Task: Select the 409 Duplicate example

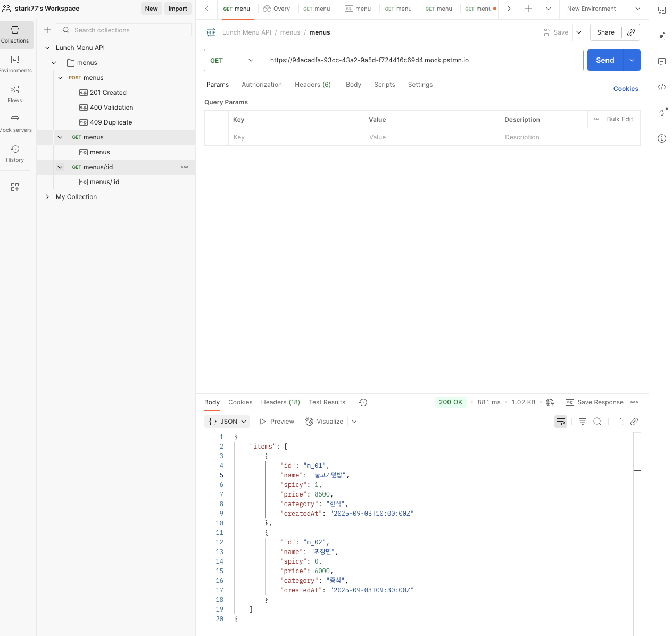Action: coord(111,122)
